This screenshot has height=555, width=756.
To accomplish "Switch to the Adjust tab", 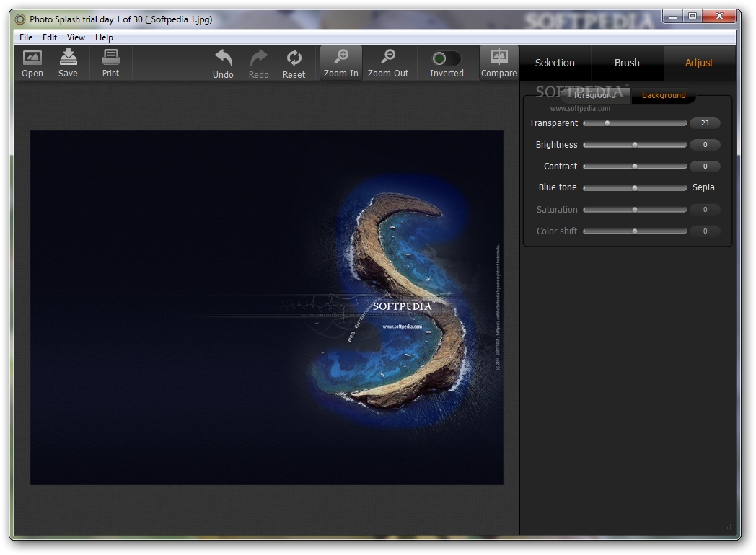I will (x=699, y=63).
